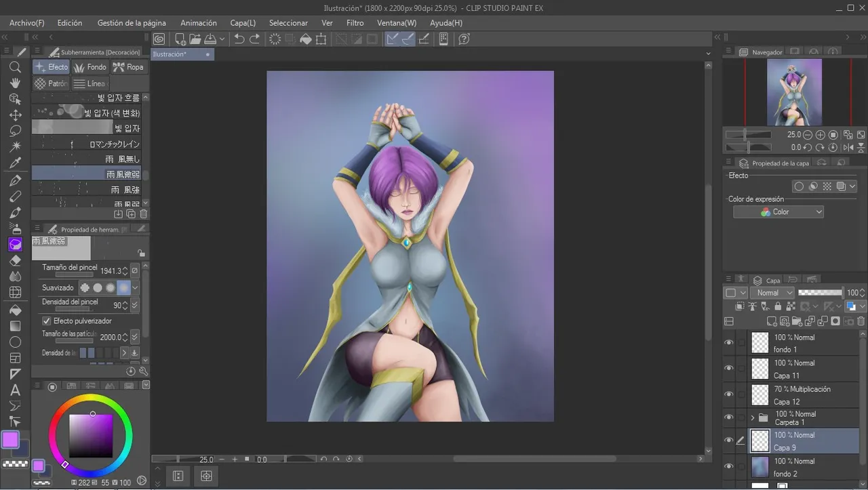Open sub tool detail wrench icon
This screenshot has width=868, height=490.
click(x=143, y=371)
